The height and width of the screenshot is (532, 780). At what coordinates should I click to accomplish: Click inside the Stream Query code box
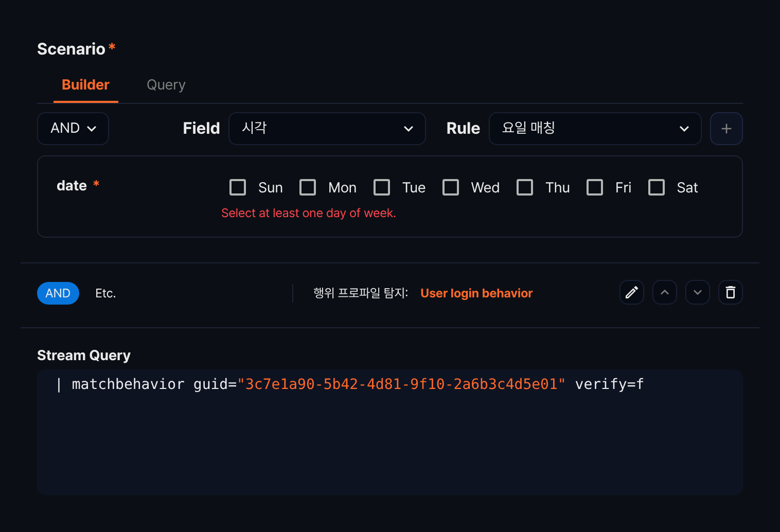390,432
